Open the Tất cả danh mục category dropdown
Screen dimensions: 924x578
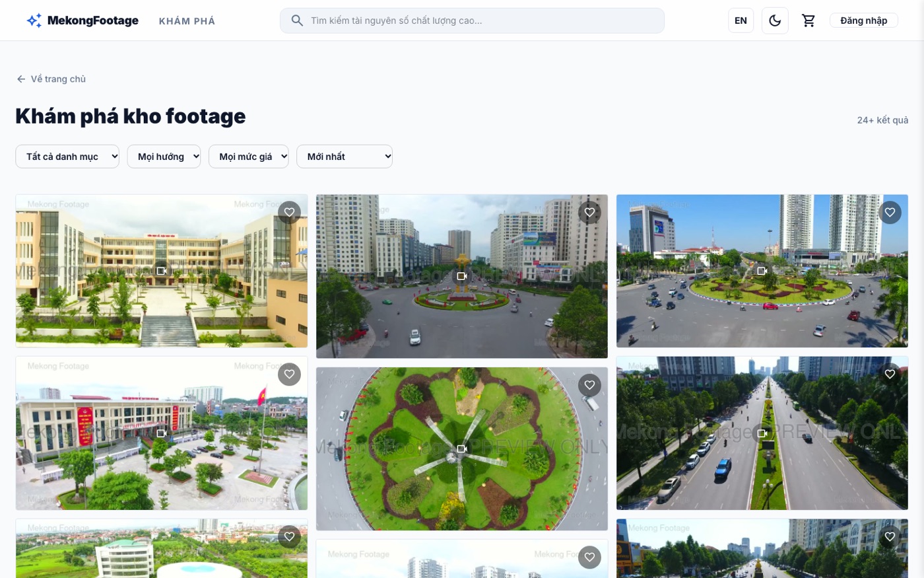67,157
